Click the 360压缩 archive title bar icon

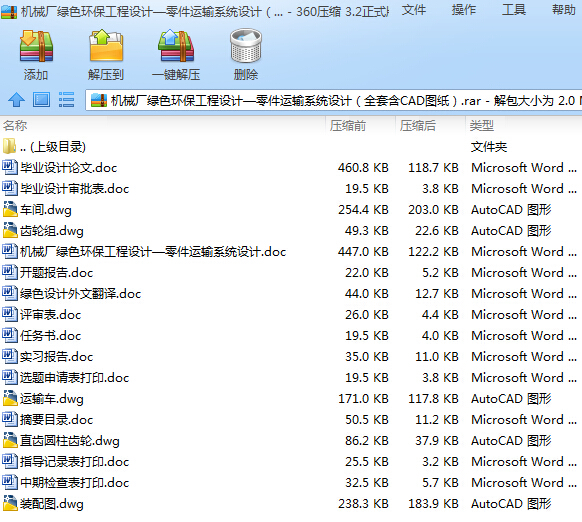click(9, 11)
